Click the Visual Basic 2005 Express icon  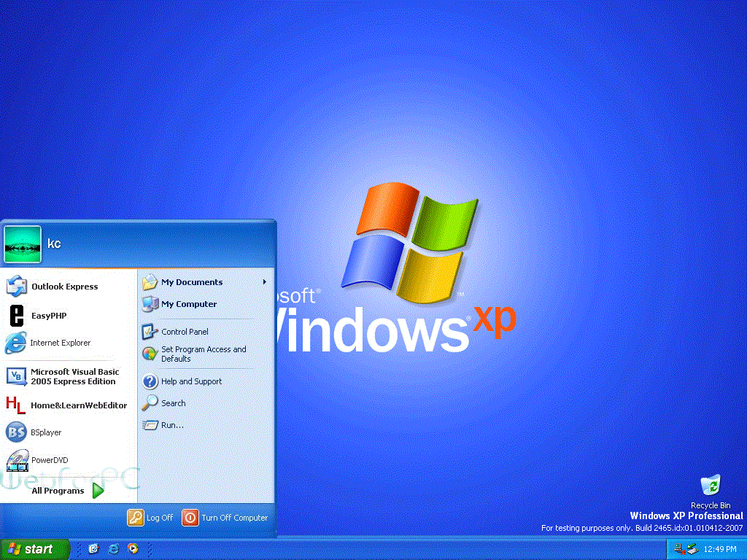click(16, 376)
